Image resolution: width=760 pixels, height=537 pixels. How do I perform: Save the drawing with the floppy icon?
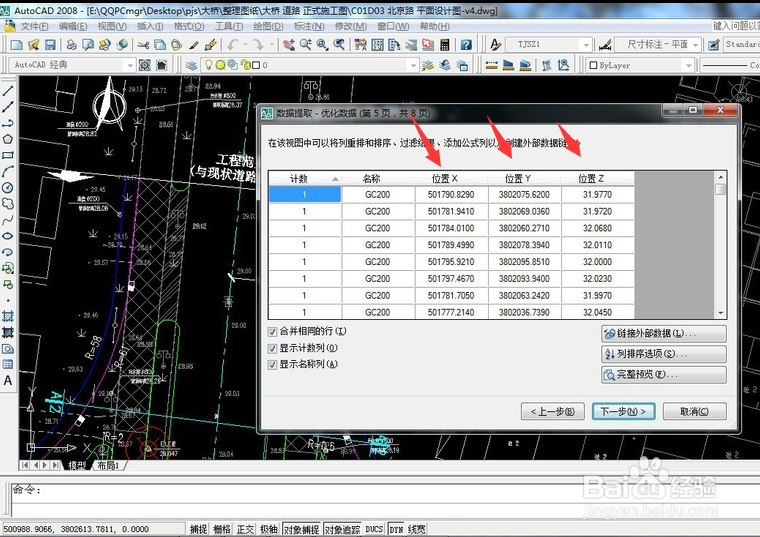click(49, 45)
